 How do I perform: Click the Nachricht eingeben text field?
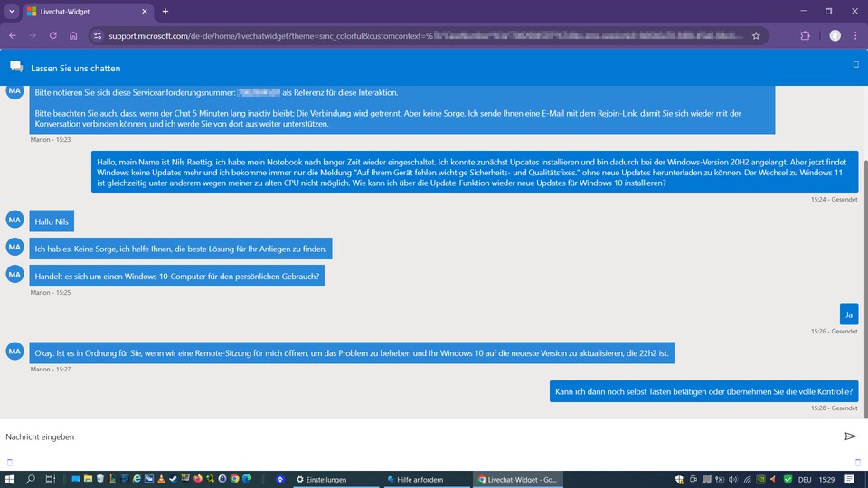tap(416, 436)
